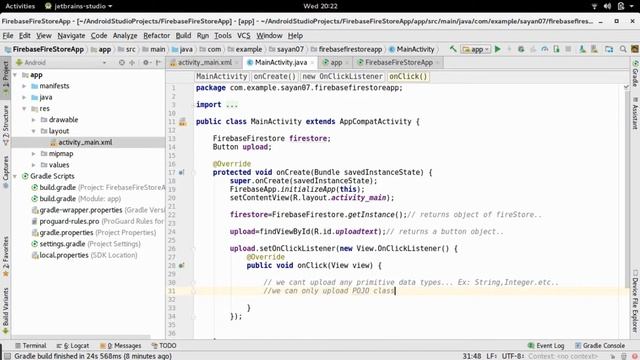Click the red error indicator in status bar
This screenshot has width=640, height=360.
635,356
